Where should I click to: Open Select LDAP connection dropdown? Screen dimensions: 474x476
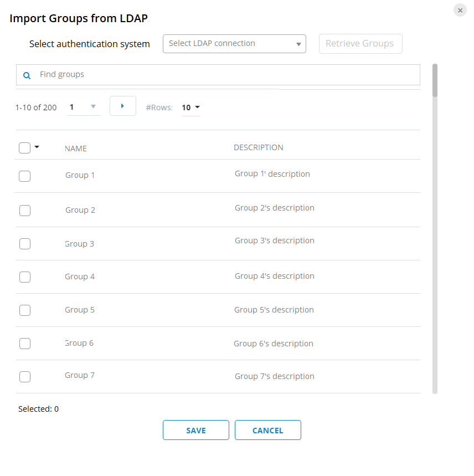[x=234, y=44]
